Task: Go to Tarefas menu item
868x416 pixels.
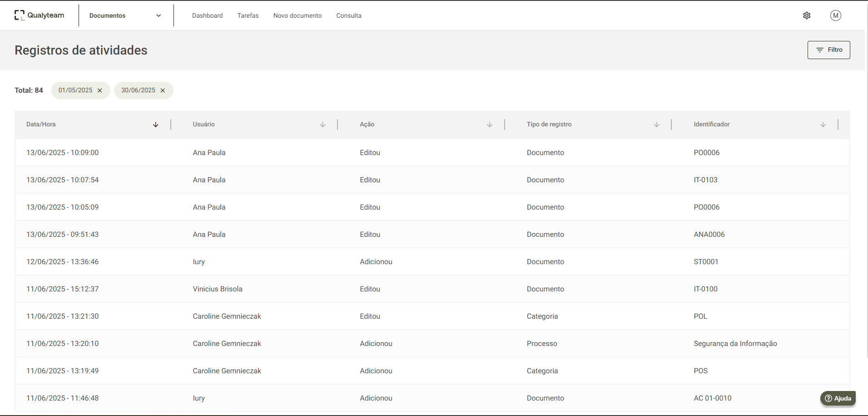Action: point(248,15)
